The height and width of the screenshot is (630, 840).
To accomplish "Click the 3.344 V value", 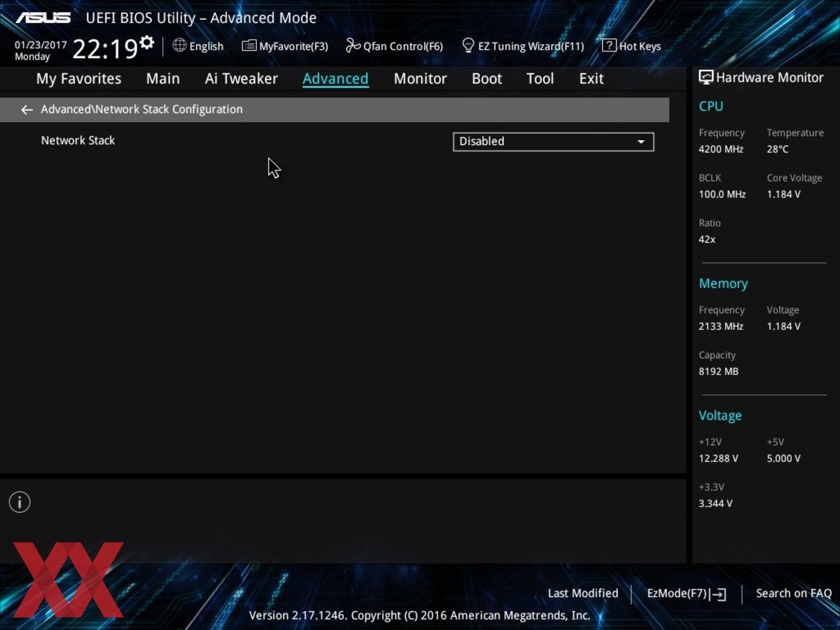I will (x=715, y=503).
